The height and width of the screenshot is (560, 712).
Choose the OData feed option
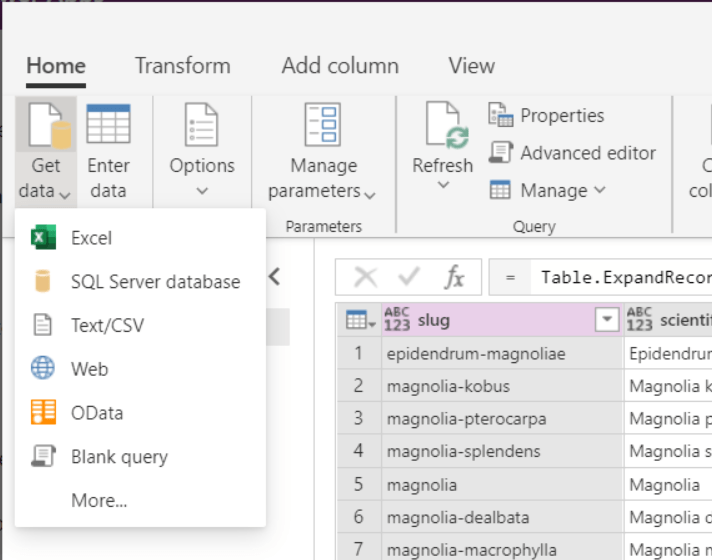[x=97, y=413]
